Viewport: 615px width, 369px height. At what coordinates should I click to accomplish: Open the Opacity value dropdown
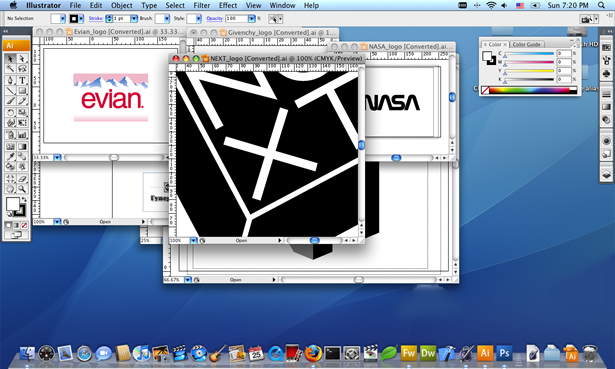click(252, 18)
